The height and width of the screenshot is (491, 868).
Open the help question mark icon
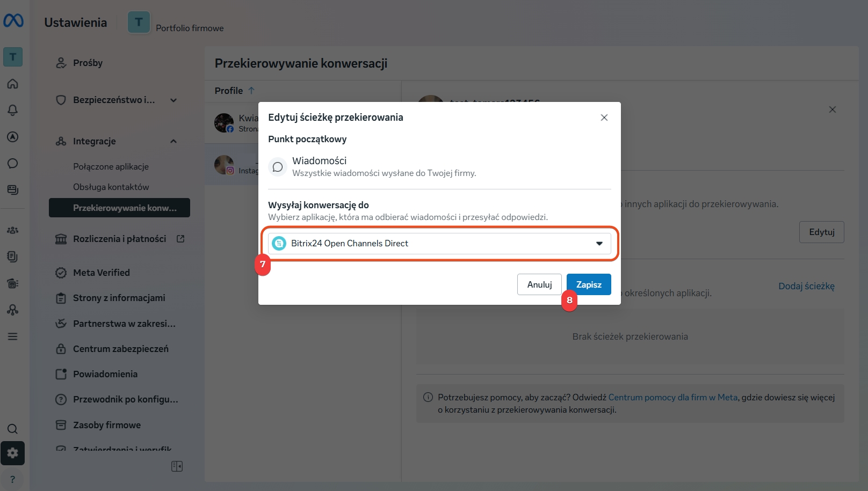13,479
